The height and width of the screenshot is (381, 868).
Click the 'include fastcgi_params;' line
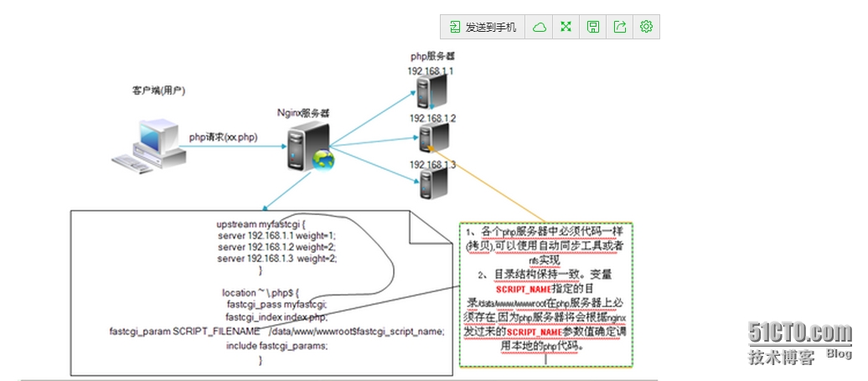276,346
